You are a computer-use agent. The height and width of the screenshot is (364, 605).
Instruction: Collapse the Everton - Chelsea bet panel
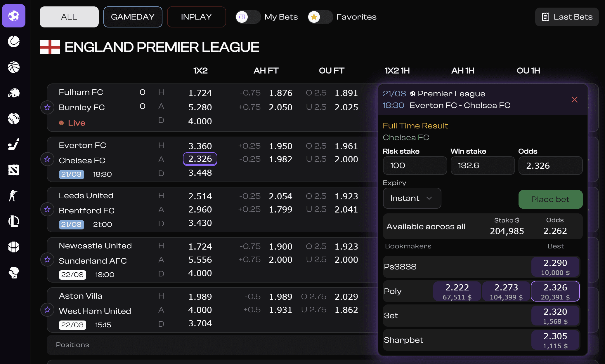[574, 100]
